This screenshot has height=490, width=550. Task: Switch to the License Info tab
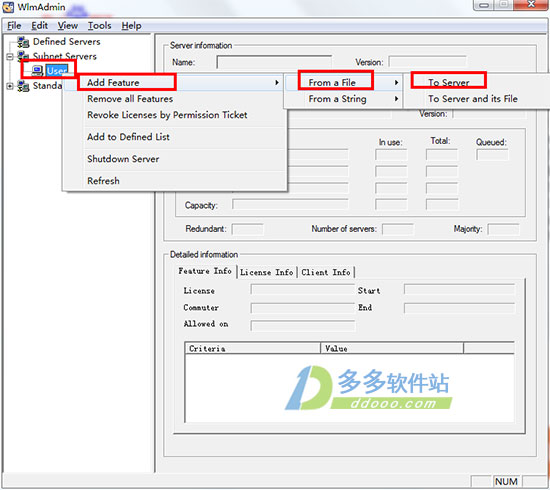[x=267, y=272]
